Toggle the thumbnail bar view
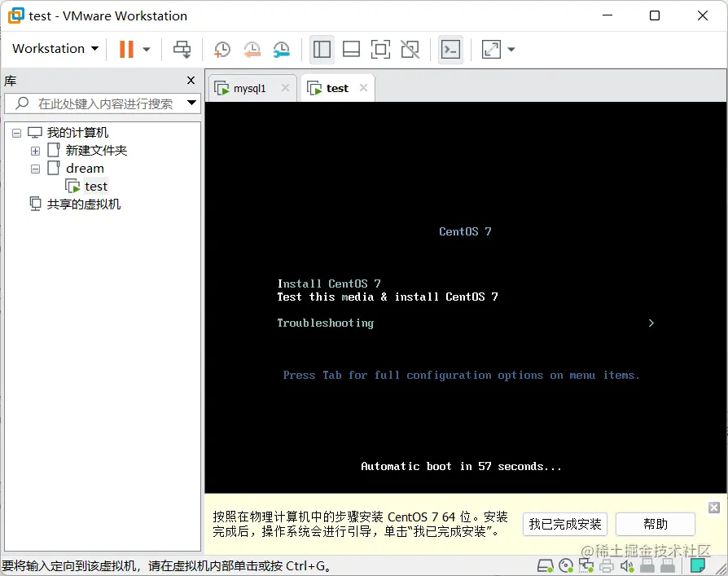This screenshot has width=728, height=576. [351, 49]
